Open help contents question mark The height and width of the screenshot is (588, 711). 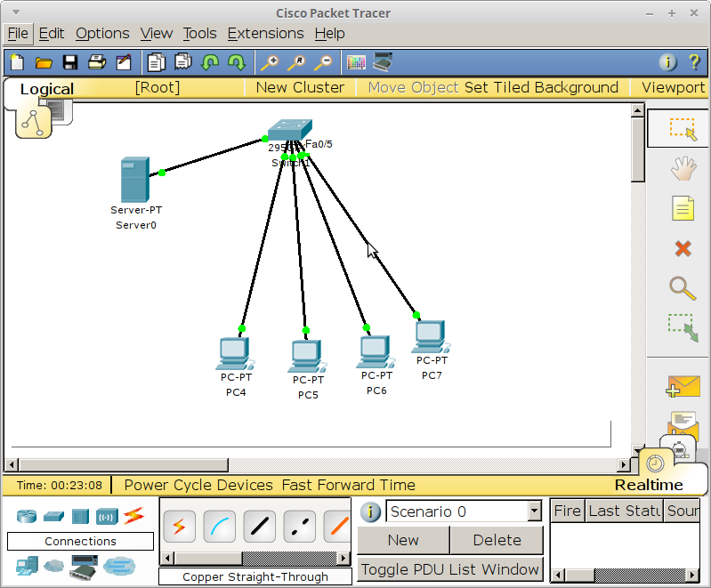(694, 62)
